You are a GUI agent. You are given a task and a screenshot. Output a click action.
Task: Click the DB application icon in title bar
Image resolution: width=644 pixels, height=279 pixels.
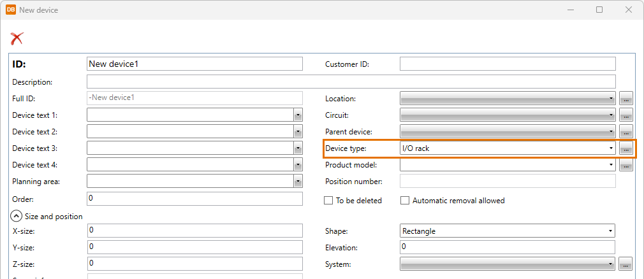[x=11, y=10]
